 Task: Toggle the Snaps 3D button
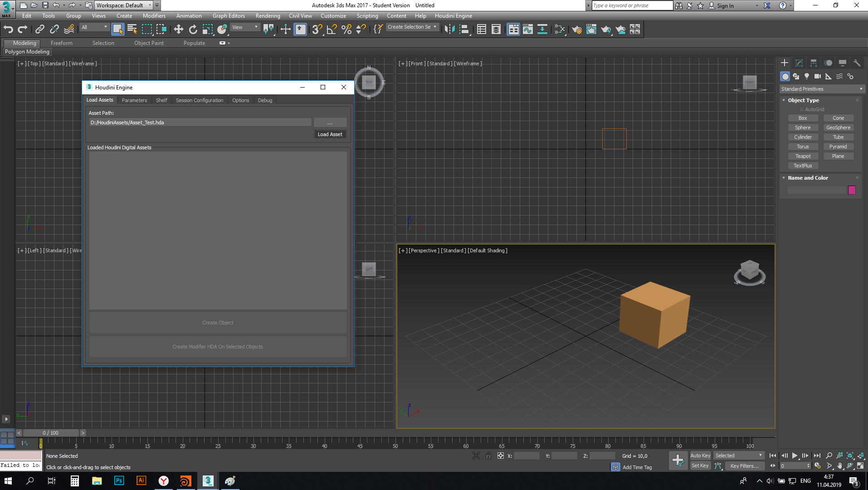[x=317, y=29]
